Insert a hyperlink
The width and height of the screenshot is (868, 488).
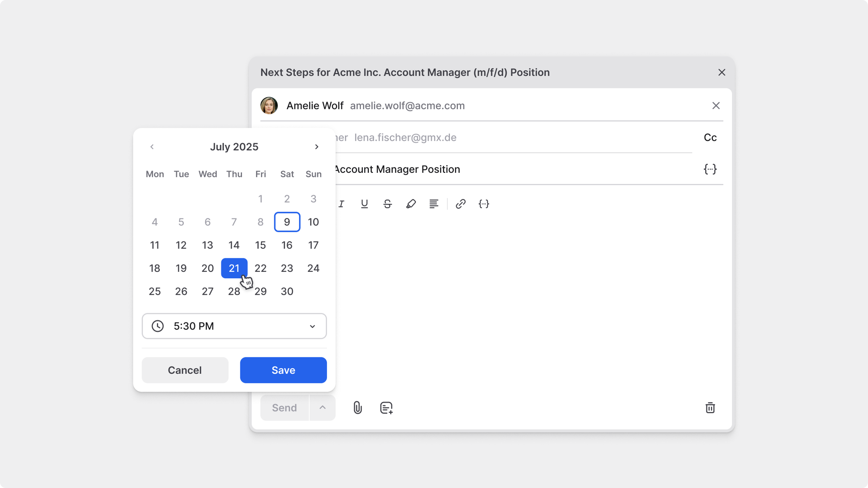(x=460, y=204)
